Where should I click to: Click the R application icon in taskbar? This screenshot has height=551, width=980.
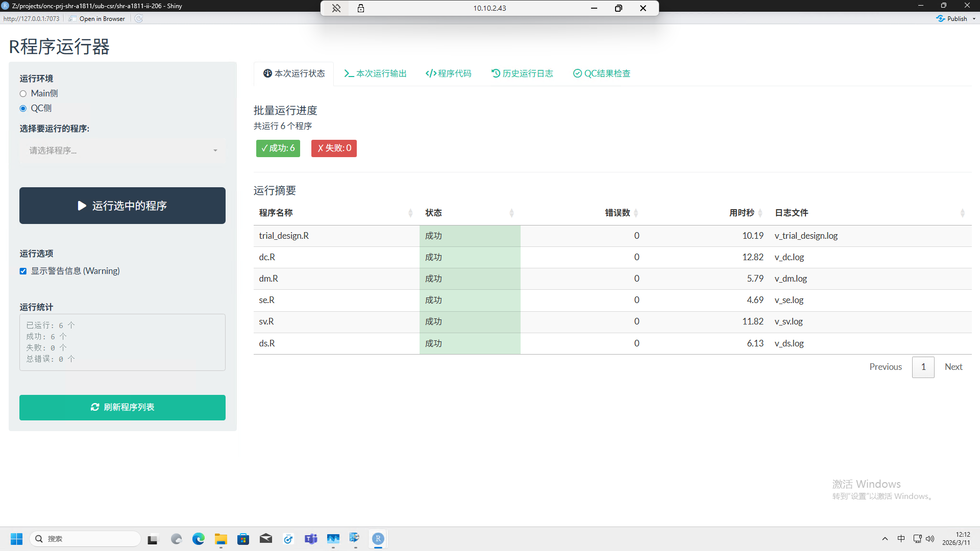(378, 539)
